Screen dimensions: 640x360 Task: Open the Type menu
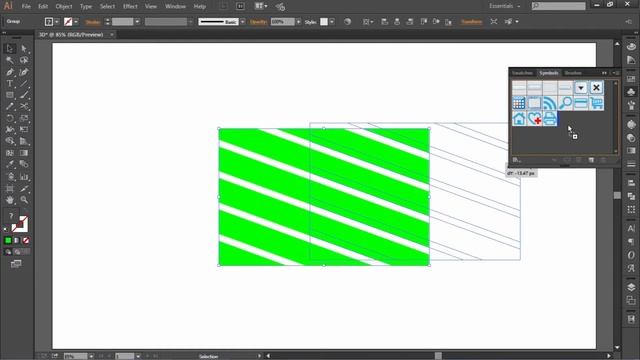click(86, 7)
